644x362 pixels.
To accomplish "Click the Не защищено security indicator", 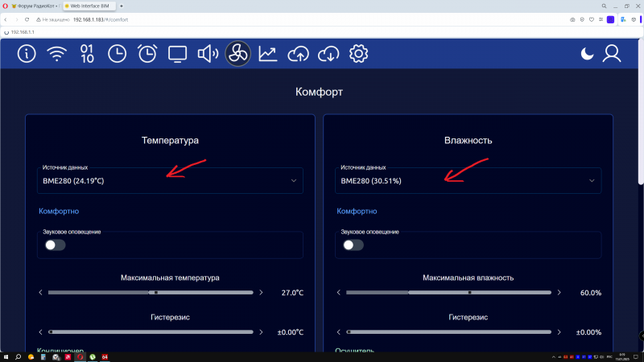I will coord(53,19).
